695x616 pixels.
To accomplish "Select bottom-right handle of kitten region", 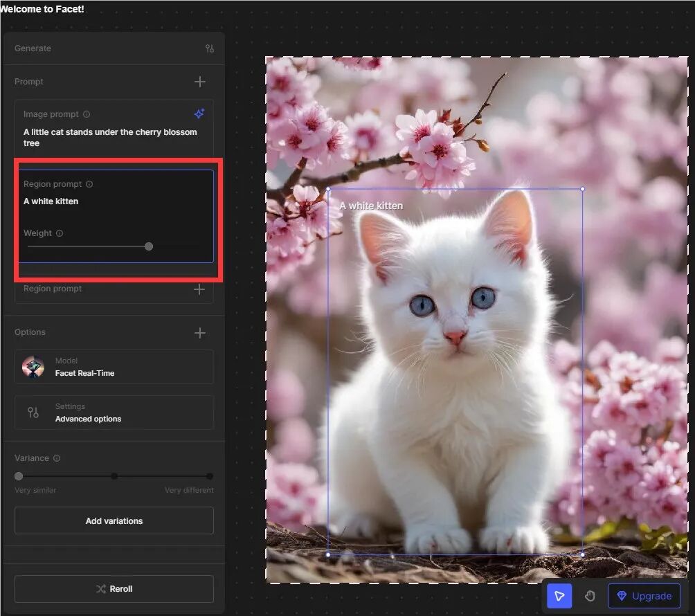I will pyautogui.click(x=582, y=554).
